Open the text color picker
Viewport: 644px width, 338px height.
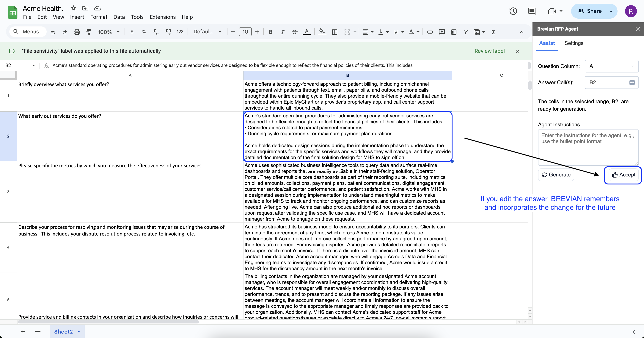307,32
